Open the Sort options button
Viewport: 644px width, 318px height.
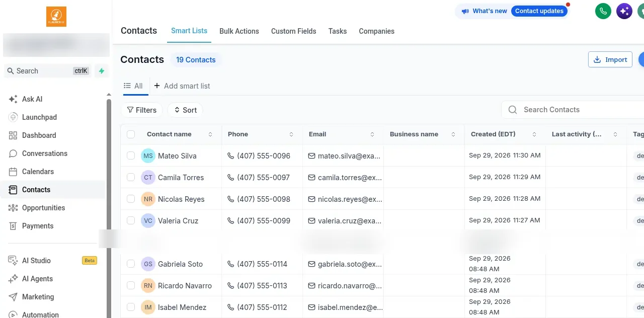pyautogui.click(x=185, y=110)
